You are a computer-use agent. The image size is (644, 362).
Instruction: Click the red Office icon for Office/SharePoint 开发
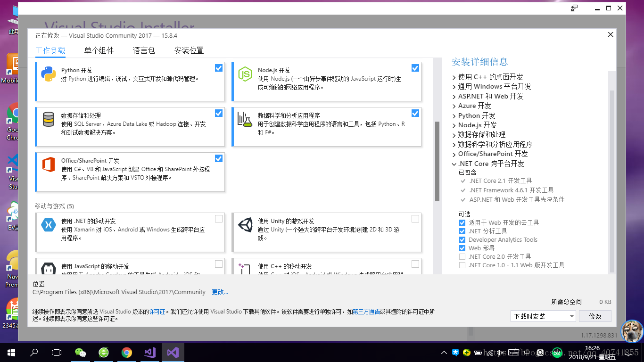49,165
